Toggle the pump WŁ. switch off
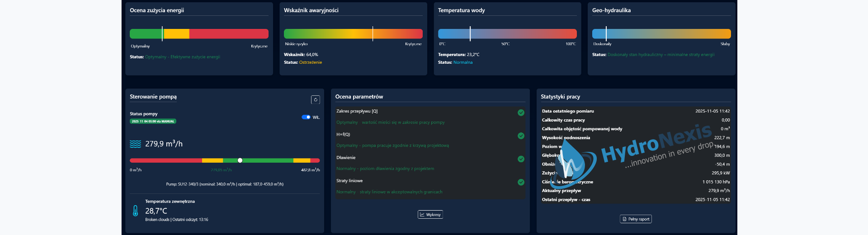This screenshot has height=235, width=868. click(306, 117)
